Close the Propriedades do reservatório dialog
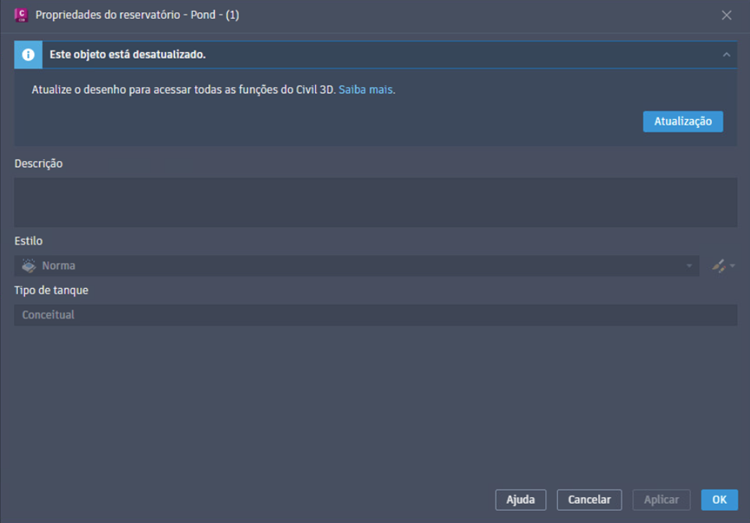This screenshot has height=523, width=750. [727, 15]
